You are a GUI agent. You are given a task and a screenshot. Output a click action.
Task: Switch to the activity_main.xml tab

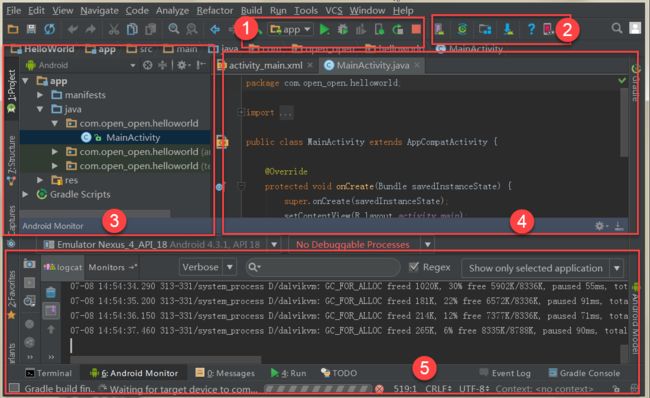(266, 65)
